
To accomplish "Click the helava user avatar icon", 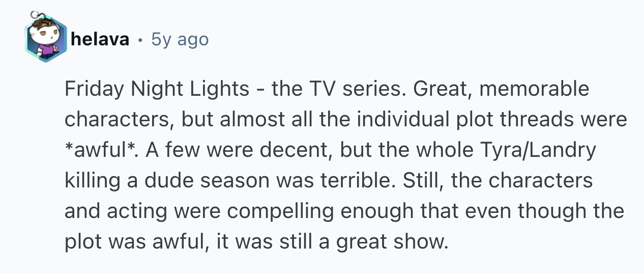I will (45, 39).
